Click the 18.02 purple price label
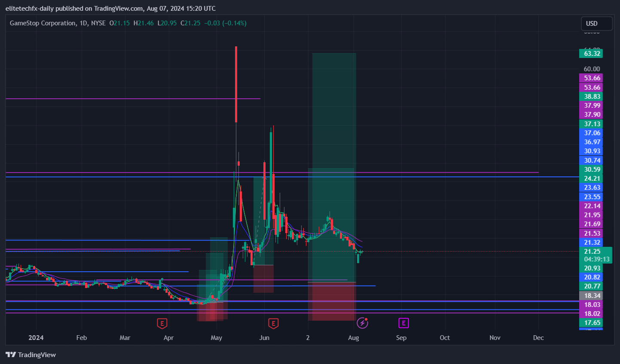The height and width of the screenshot is (364, 620). tap(591, 314)
